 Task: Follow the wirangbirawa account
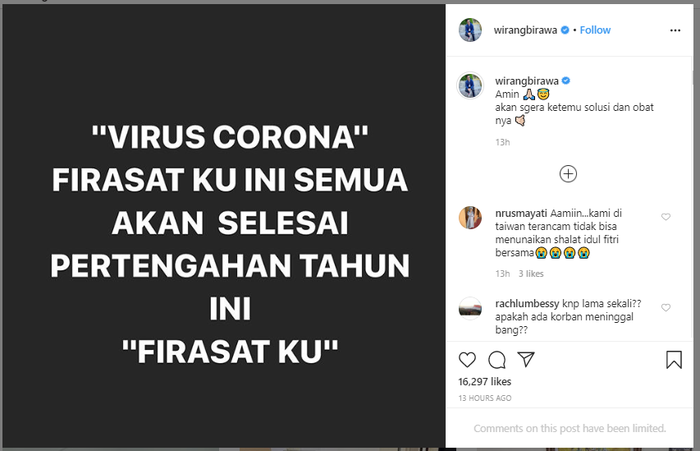(x=595, y=30)
